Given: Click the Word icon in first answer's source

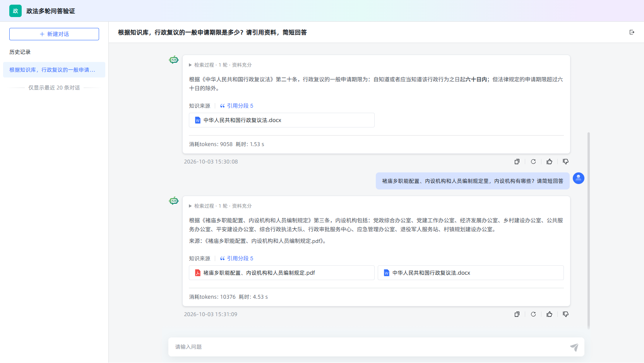Looking at the screenshot, I should tap(198, 120).
